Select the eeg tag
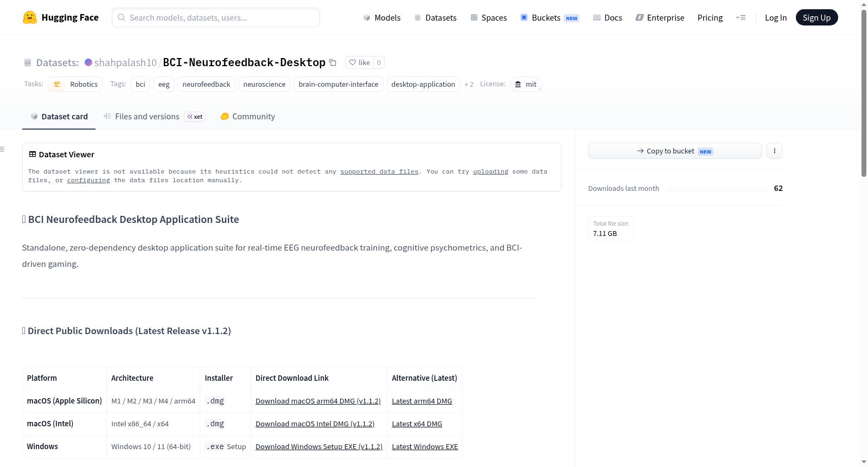Viewport: 868px width, 467px height. coord(164,84)
